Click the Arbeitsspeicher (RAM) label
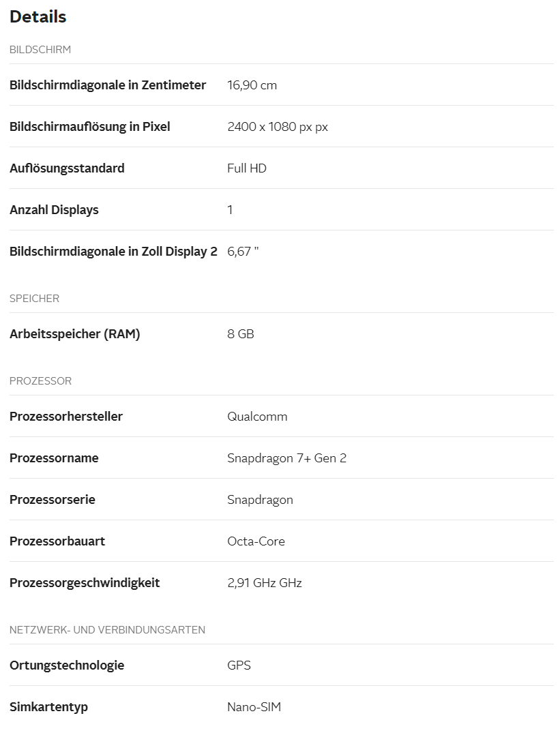The height and width of the screenshot is (733, 560). pos(75,334)
